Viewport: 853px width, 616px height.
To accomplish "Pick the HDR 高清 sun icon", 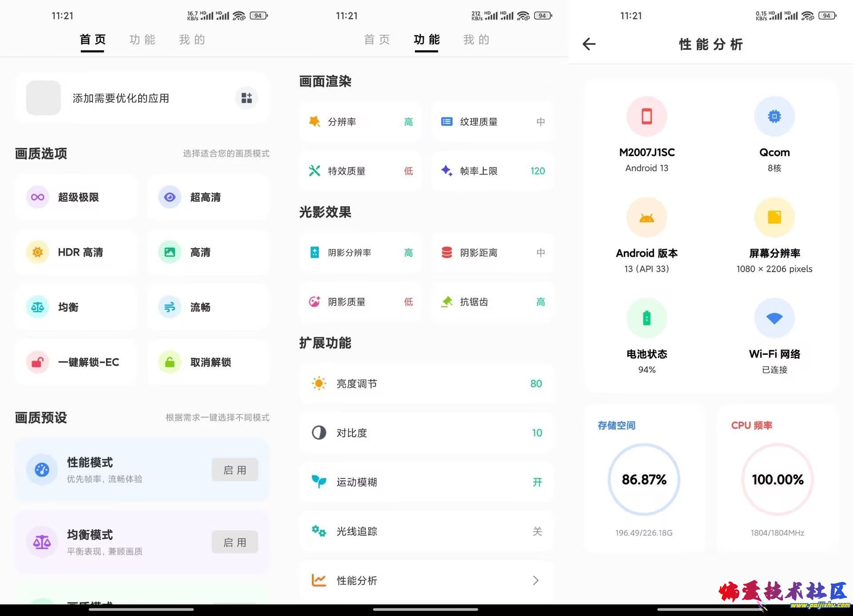I will (38, 252).
